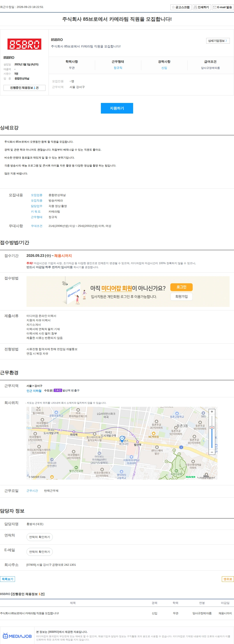234x644 pixels.
Task: Click the SBS marker on map
Action: pyautogui.click(x=203, y=413)
